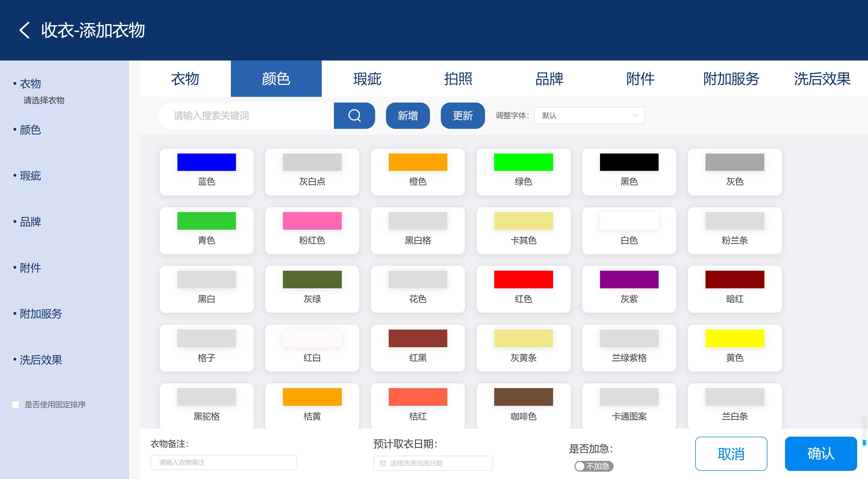Toggle the 不加急 urgent switch

[593, 466]
